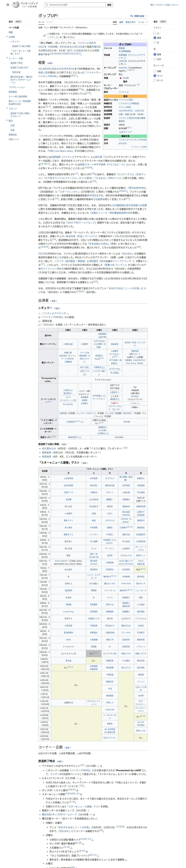The width and height of the screenshot is (186, 868).
Task: Open the 編集 edit tab
Action: pyautogui.click(x=121, y=22)
